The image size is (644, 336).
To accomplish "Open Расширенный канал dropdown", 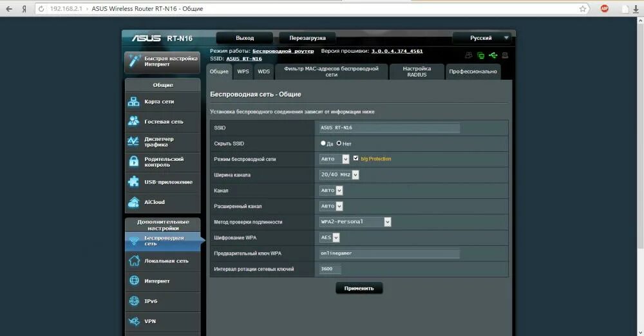I will click(331, 206).
